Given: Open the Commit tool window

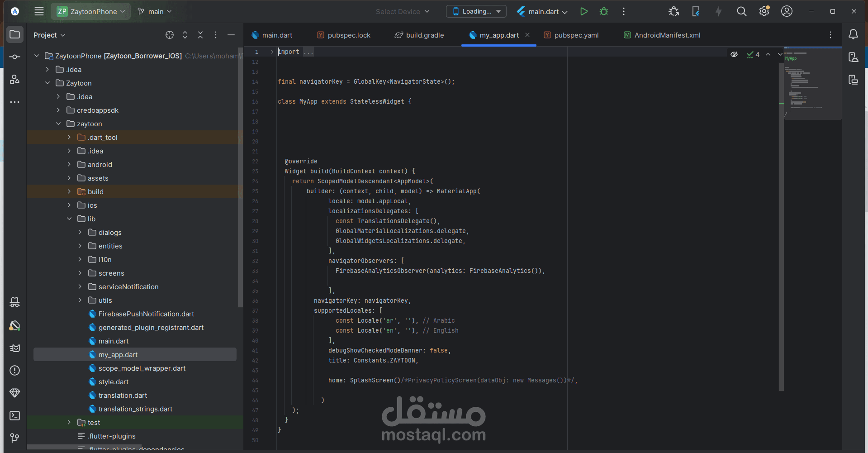Looking at the screenshot, I should coord(15,57).
